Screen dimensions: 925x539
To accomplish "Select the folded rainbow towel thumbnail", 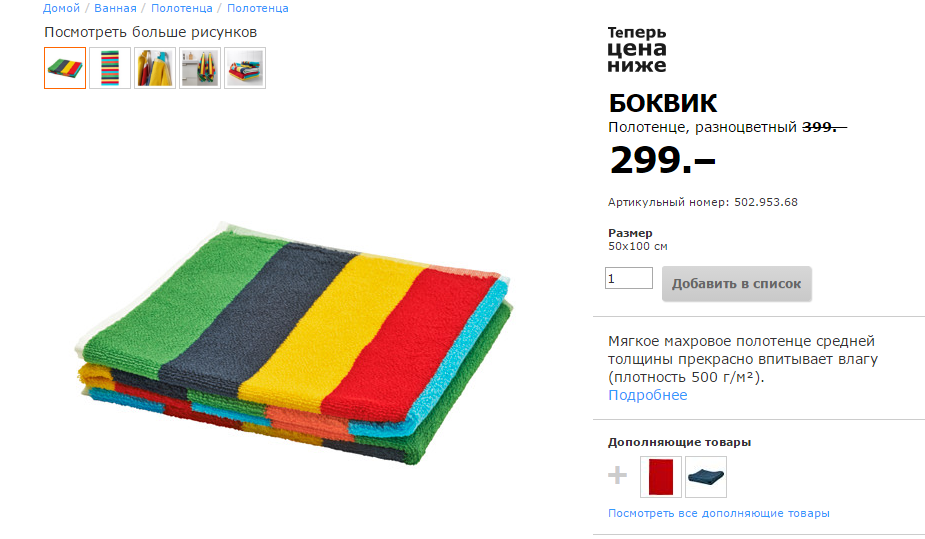I will tap(65, 68).
